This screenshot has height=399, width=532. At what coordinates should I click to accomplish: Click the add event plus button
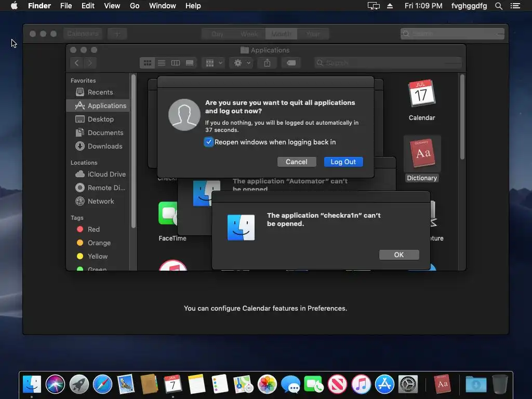click(117, 34)
